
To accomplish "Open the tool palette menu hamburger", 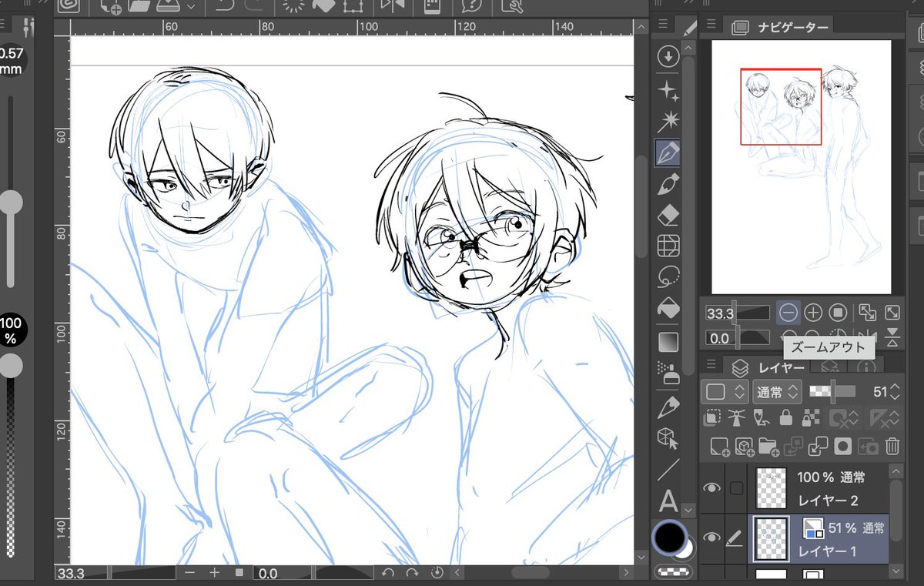I will tap(662, 25).
